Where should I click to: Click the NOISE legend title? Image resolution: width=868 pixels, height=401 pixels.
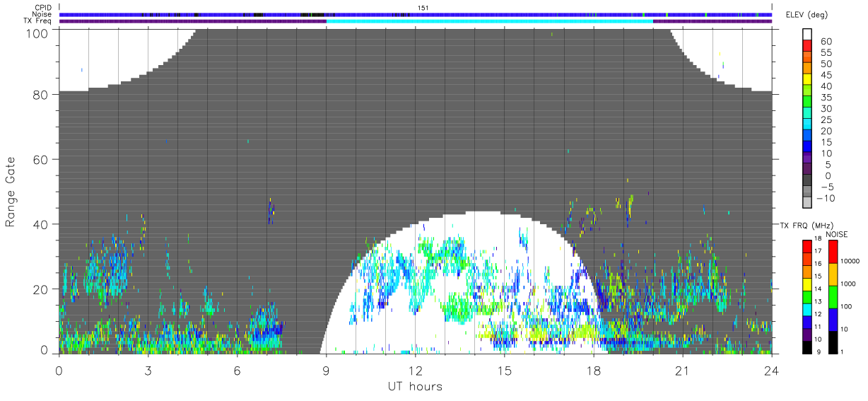click(836, 234)
